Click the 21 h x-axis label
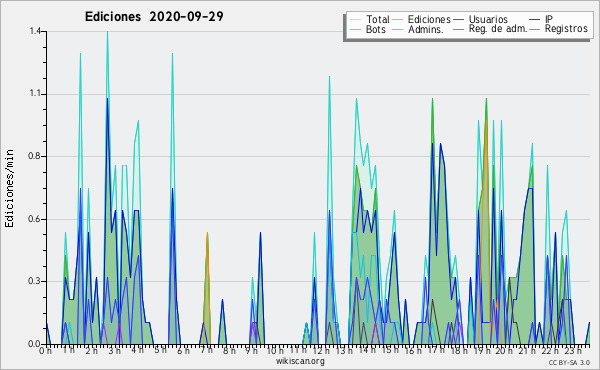The image size is (600, 370). click(x=527, y=350)
